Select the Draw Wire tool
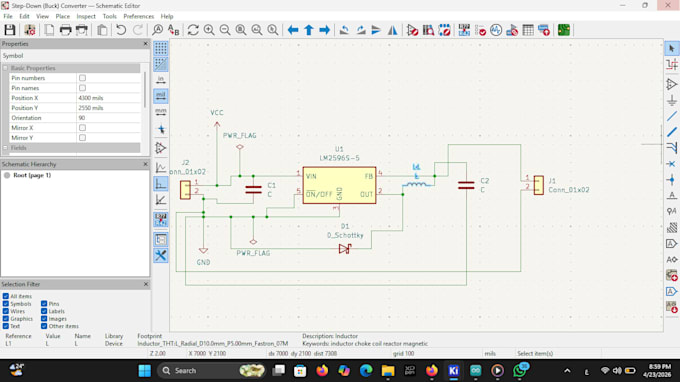The width and height of the screenshot is (680, 382). point(672,116)
